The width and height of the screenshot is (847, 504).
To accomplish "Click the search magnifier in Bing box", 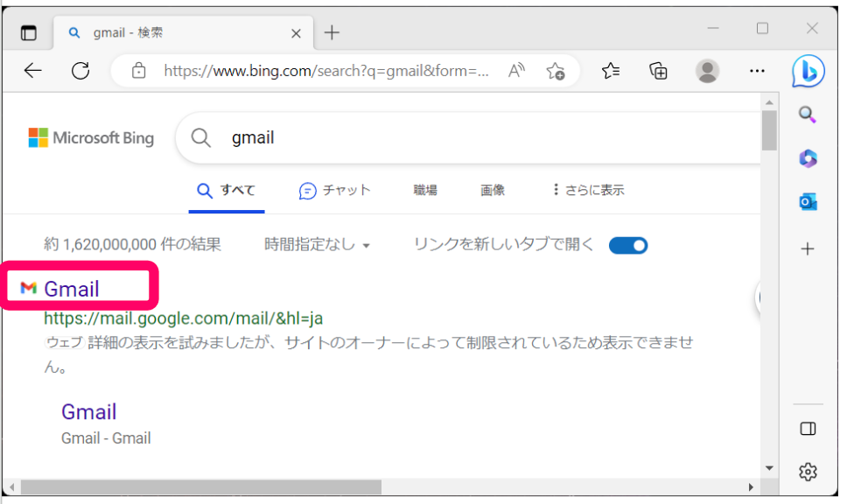I will [201, 137].
